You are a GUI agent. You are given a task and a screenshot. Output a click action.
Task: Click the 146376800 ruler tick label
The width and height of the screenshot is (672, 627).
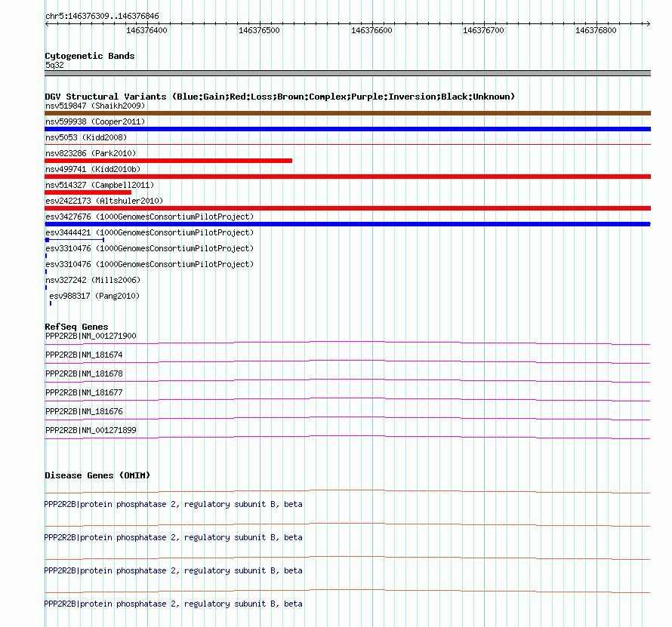[x=596, y=30]
